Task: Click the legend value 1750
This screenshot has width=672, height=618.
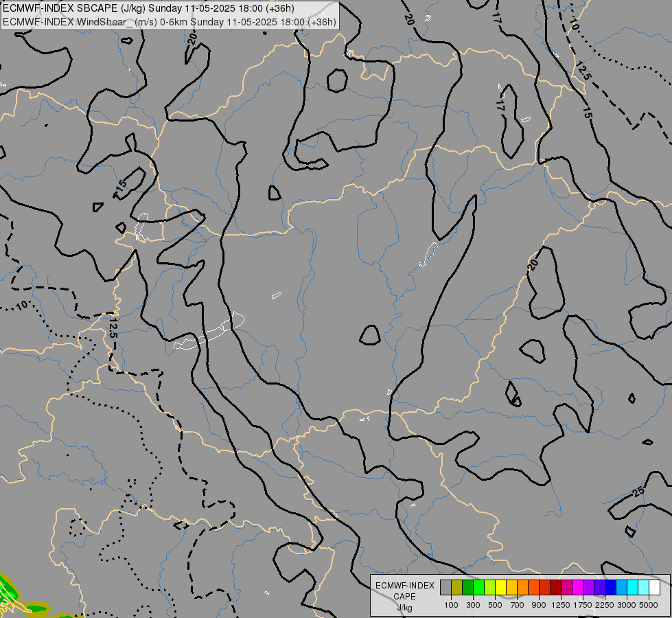Action: pyautogui.click(x=583, y=605)
